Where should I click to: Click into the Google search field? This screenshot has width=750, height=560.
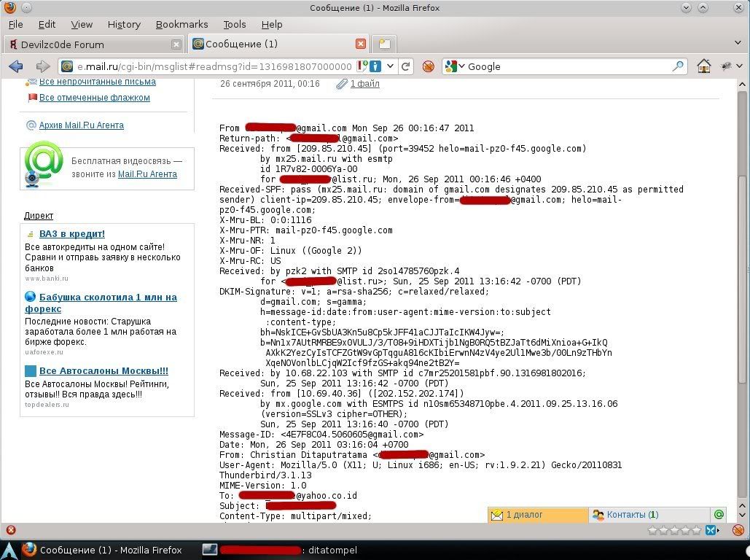point(569,66)
